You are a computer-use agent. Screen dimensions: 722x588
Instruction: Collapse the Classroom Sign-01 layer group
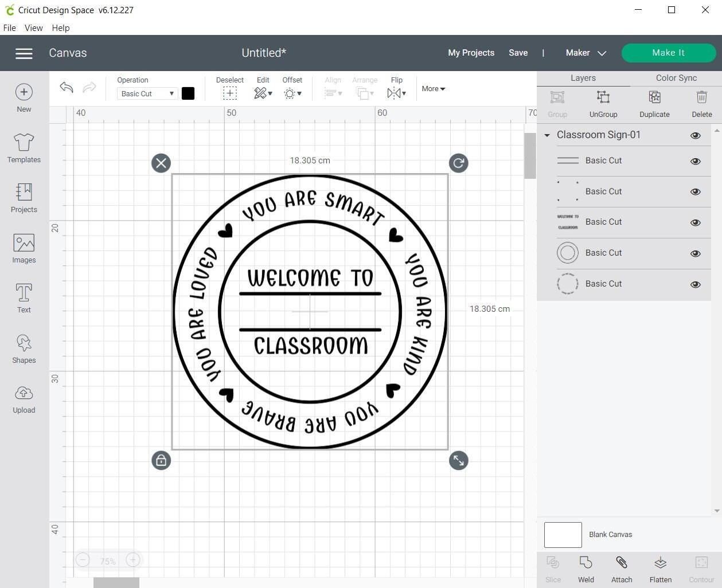547,135
